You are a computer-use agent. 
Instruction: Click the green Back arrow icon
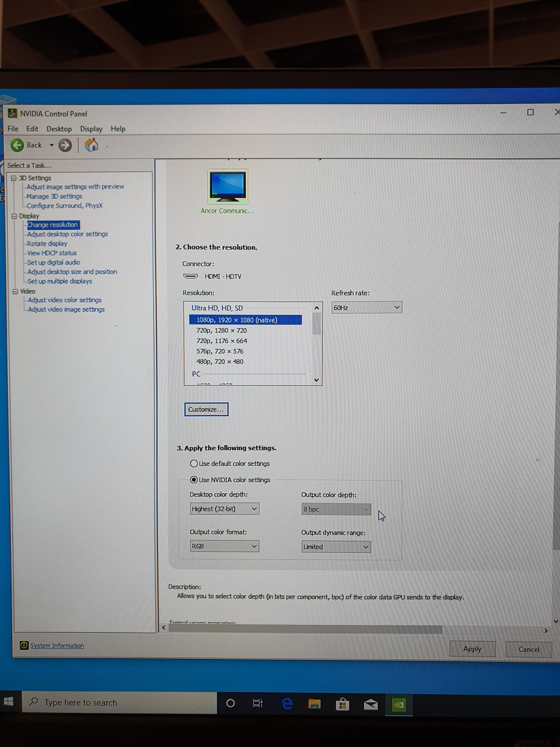point(17,146)
